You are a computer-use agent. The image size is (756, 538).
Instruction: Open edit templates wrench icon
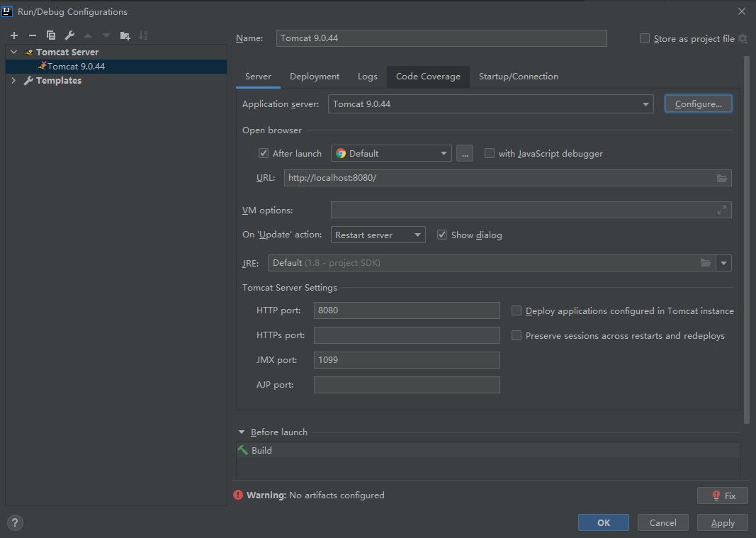[x=69, y=35]
